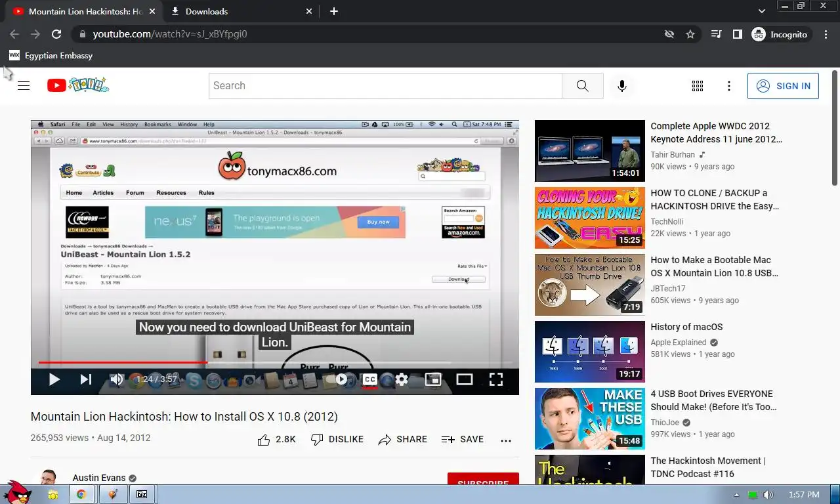The image size is (840, 504).
Task: Open Austin Evans channel name link
Action: tap(99, 478)
